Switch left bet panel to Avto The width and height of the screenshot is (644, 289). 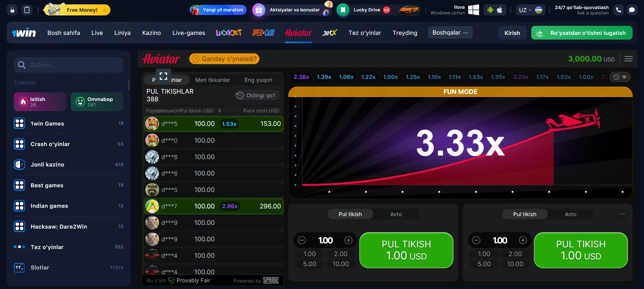click(396, 214)
